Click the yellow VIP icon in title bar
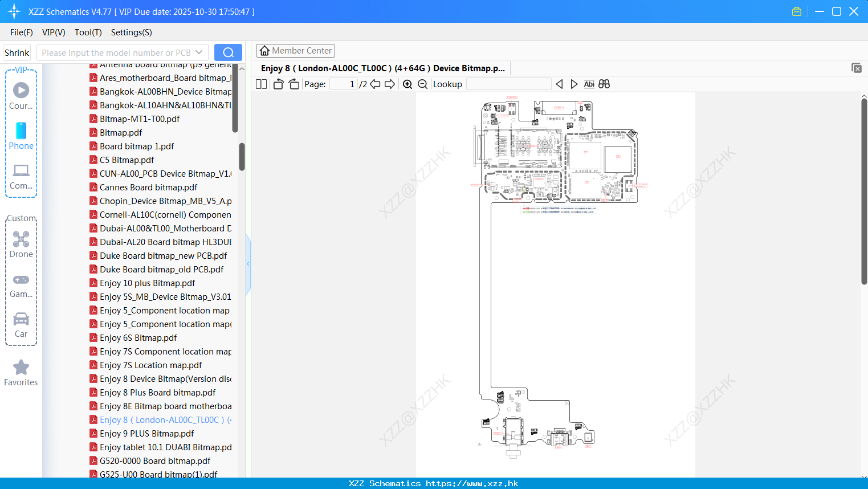Screen dimensions: 868x489 pyautogui.click(x=797, y=11)
